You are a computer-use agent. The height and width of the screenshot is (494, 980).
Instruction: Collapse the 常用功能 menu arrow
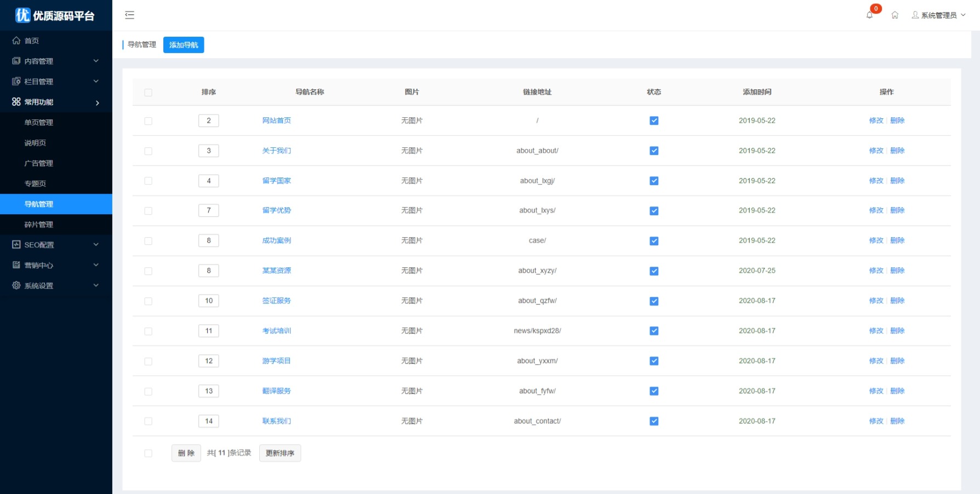(x=98, y=102)
